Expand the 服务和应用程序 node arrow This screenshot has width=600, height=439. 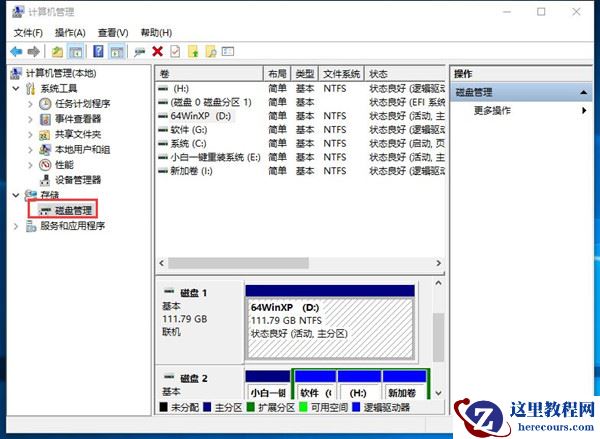tap(16, 226)
